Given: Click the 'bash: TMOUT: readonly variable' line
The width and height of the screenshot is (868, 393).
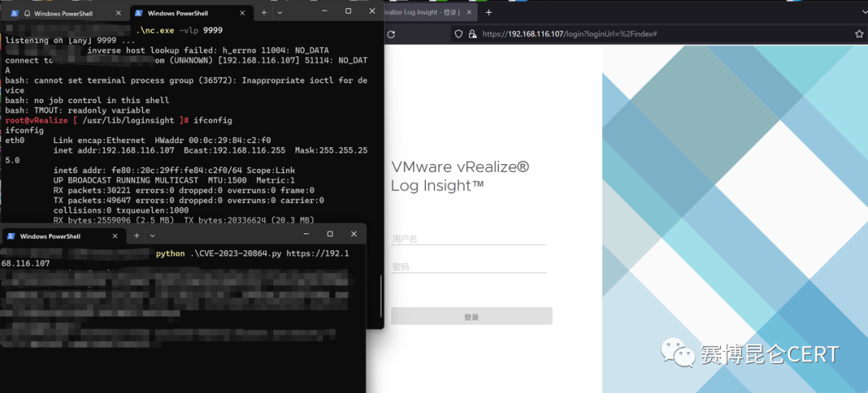Looking at the screenshot, I should [77, 110].
